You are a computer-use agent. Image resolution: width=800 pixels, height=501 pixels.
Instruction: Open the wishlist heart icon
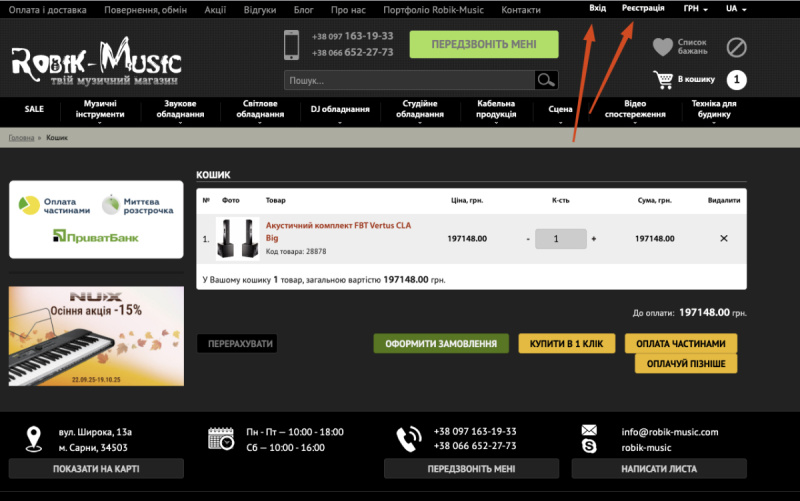[x=662, y=46]
